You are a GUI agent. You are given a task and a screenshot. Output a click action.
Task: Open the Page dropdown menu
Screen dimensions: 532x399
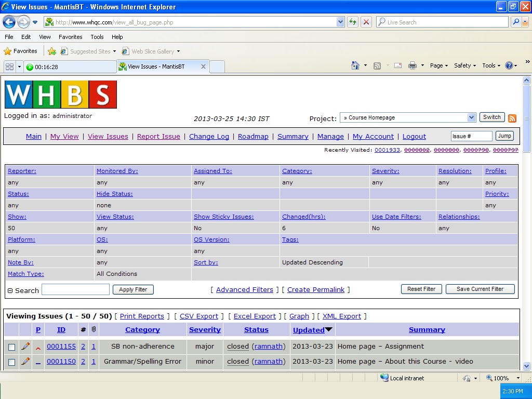(x=438, y=65)
